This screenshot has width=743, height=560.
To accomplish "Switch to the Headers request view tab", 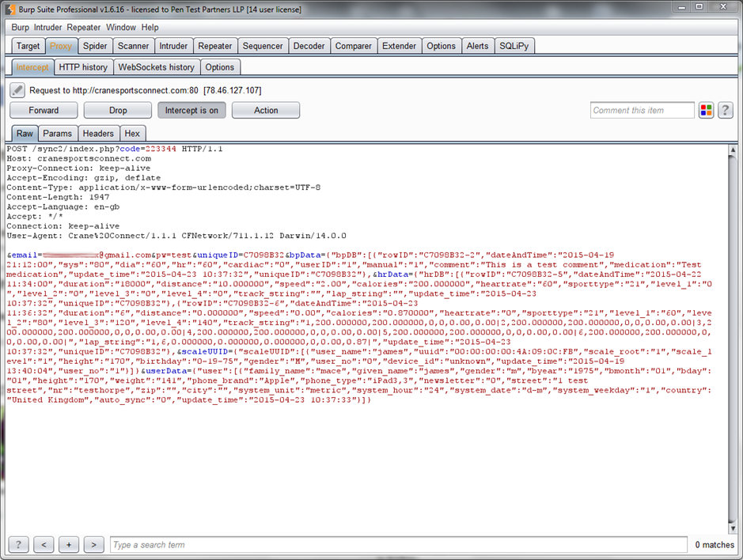I will pyautogui.click(x=98, y=134).
